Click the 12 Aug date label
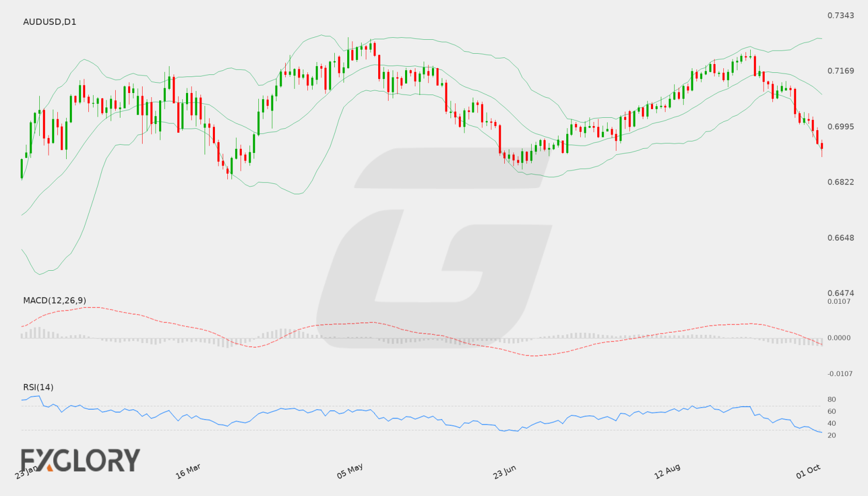868x496 pixels. point(667,471)
